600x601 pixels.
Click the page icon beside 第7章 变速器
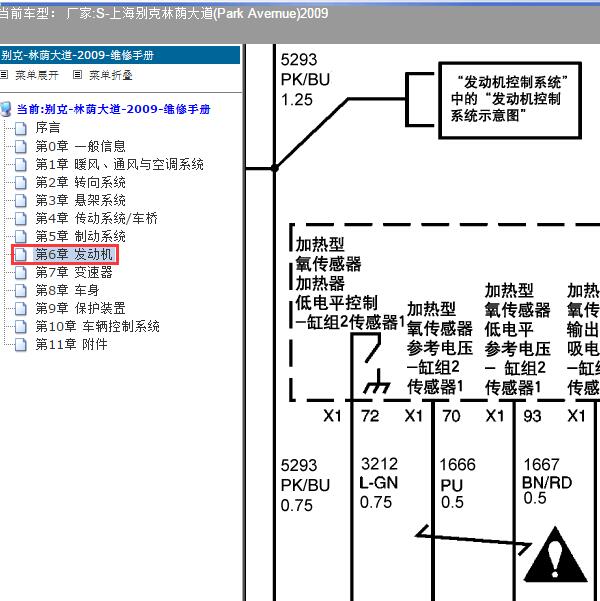(x=21, y=273)
